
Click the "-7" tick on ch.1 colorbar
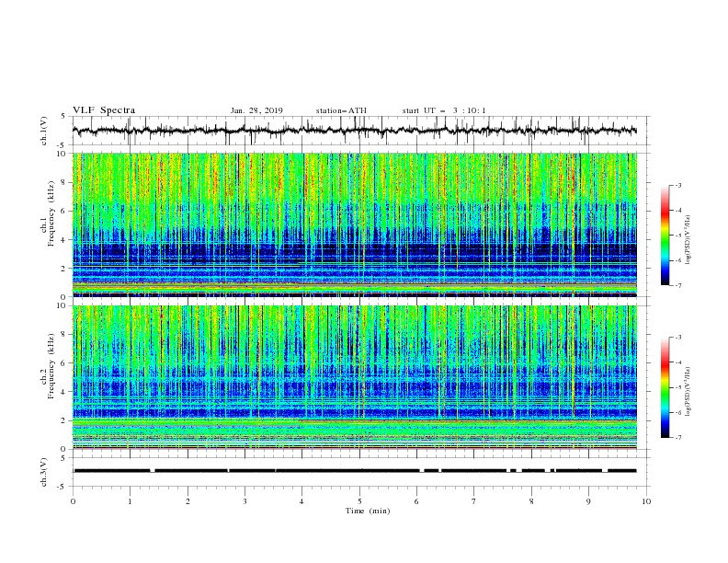(x=677, y=286)
